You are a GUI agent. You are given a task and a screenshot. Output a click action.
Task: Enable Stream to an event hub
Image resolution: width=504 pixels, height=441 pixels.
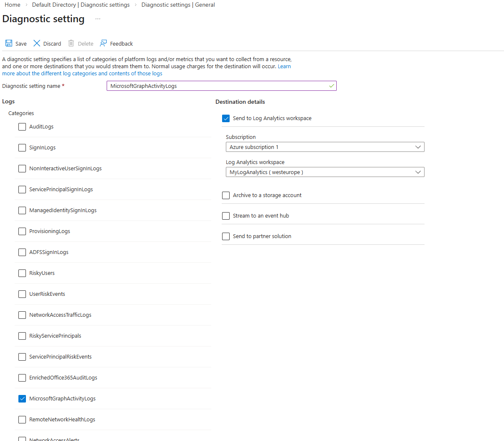point(226,216)
